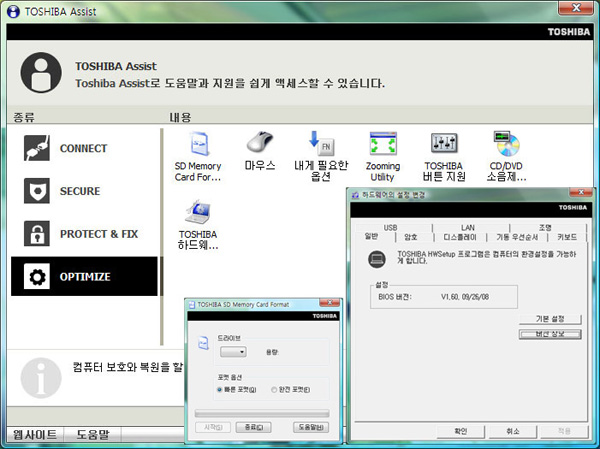Switch to the USB tab
Viewport: 600px width, 449px height.
pyautogui.click(x=390, y=227)
